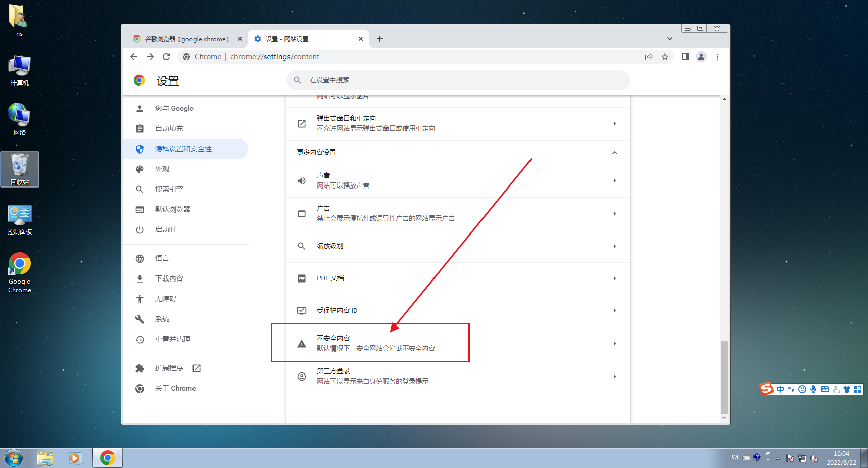
Task: Unmute the system volume tray icon
Action: pyautogui.click(x=814, y=458)
